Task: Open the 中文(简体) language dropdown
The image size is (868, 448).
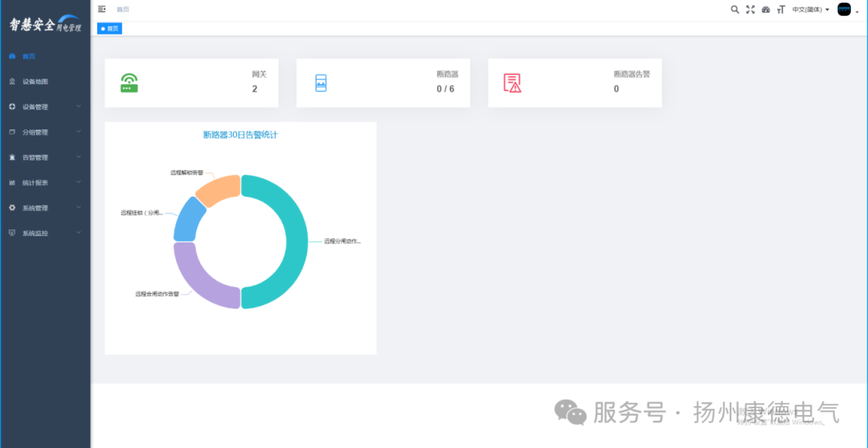Action: click(810, 10)
